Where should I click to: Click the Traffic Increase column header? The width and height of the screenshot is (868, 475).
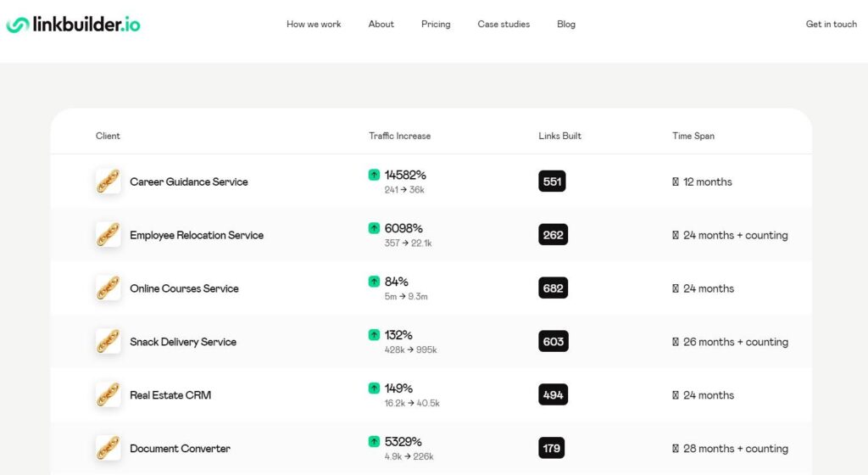pos(400,136)
